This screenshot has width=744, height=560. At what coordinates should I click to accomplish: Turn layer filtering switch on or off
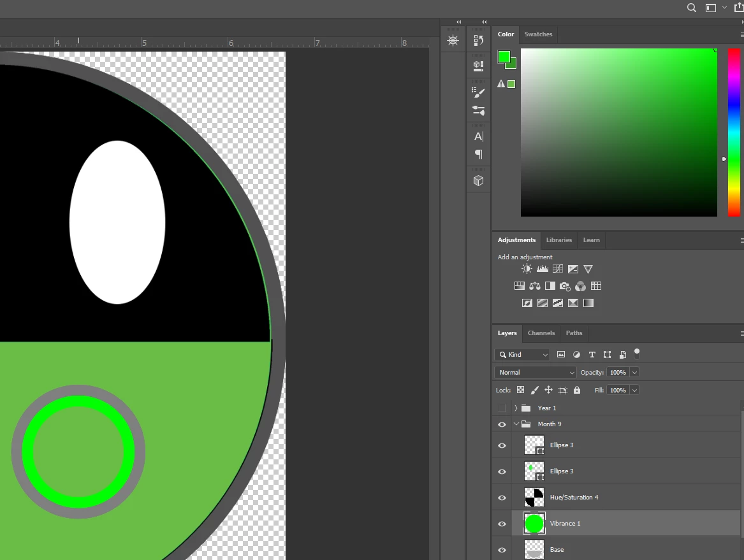click(x=637, y=353)
